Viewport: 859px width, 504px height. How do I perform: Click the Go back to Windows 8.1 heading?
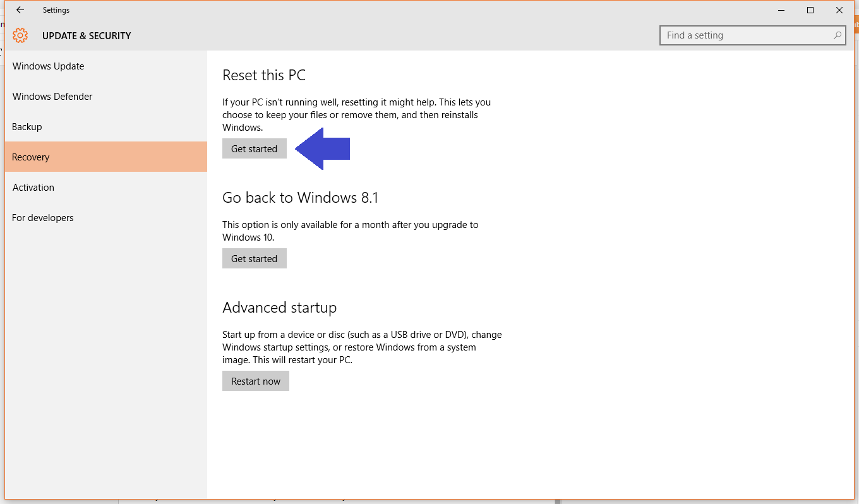(x=300, y=198)
